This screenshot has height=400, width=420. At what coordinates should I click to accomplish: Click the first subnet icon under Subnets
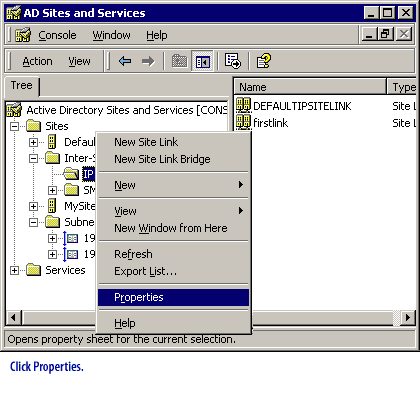tap(70, 238)
